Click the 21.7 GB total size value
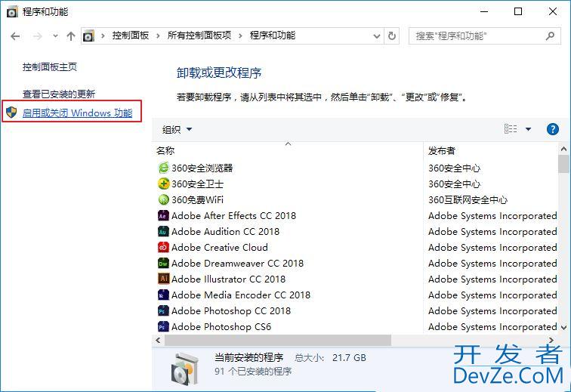 pyautogui.click(x=349, y=358)
